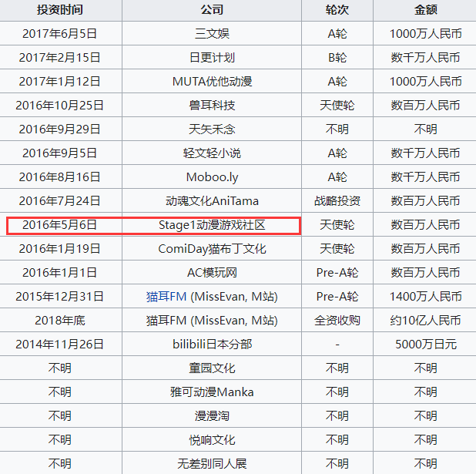Screen dimensions: 476x474
Task: Select the company cell 动魂文化AniTama
Action: [212, 201]
